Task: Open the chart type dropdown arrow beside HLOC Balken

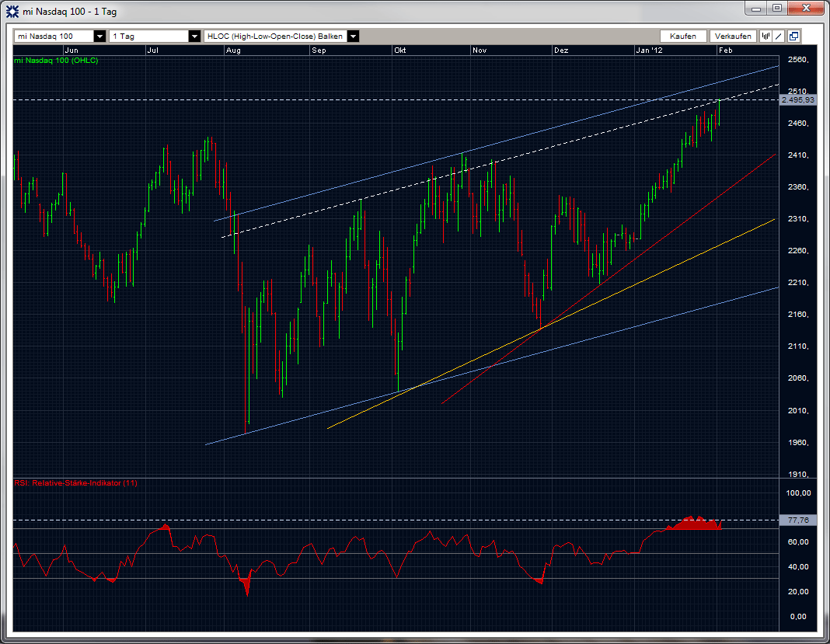Action: coord(353,36)
